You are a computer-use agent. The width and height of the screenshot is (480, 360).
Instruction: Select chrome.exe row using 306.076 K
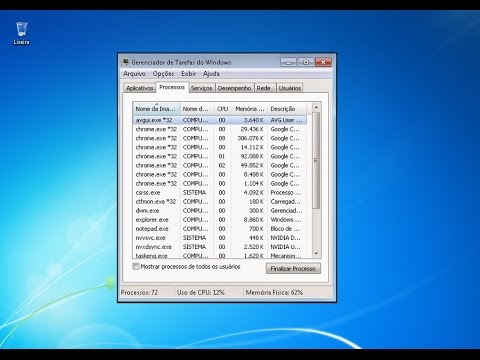(x=219, y=138)
